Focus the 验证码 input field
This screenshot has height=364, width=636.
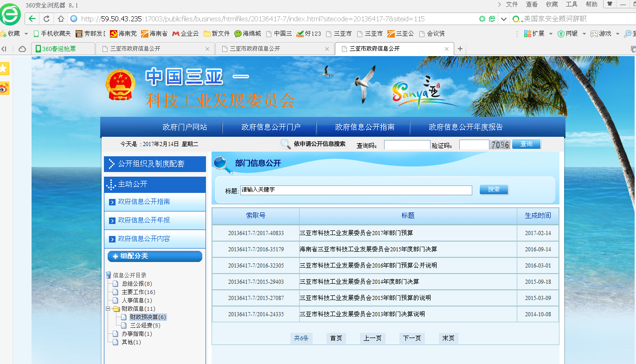474,145
